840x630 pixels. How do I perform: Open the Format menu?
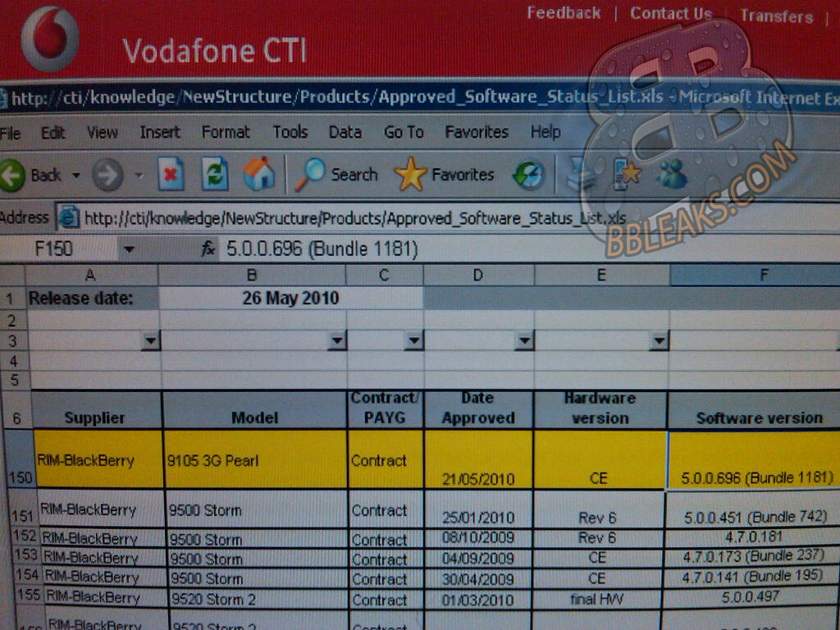[x=226, y=132]
